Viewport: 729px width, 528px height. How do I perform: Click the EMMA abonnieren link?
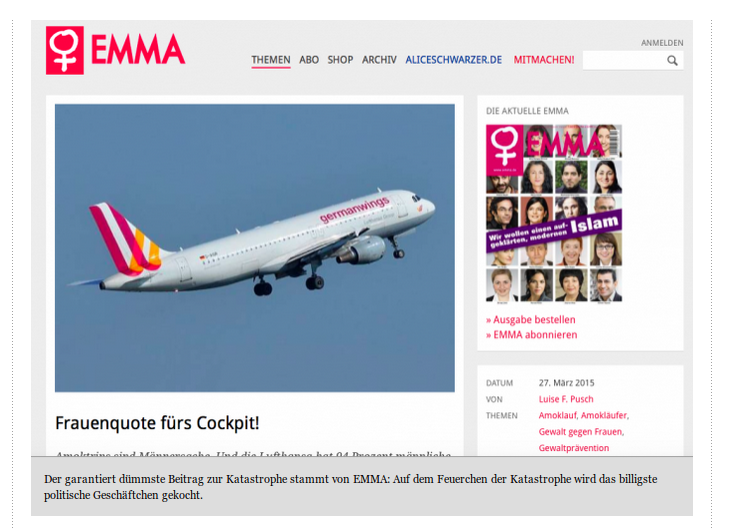532,335
